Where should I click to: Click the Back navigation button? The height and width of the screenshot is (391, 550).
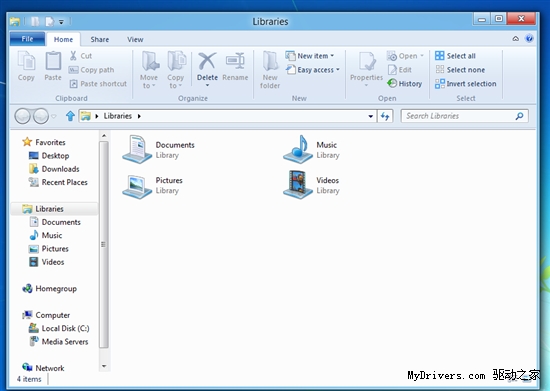click(x=22, y=116)
